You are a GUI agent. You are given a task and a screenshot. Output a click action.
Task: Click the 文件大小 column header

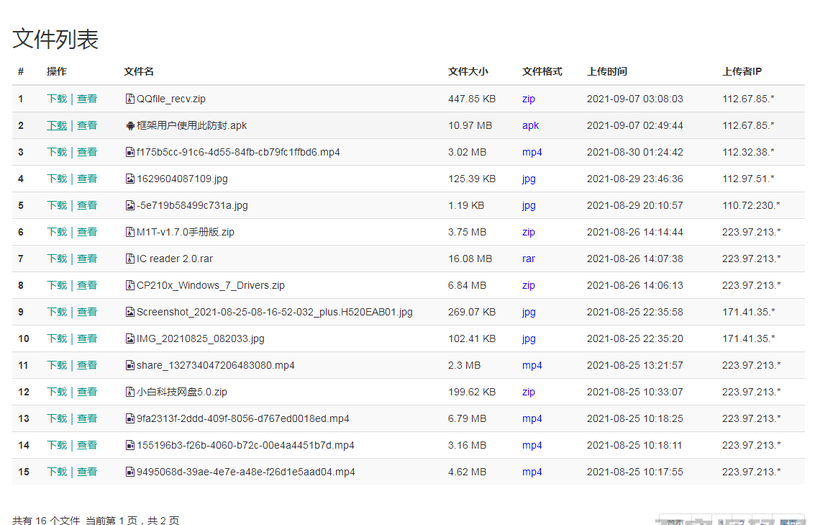(x=468, y=72)
